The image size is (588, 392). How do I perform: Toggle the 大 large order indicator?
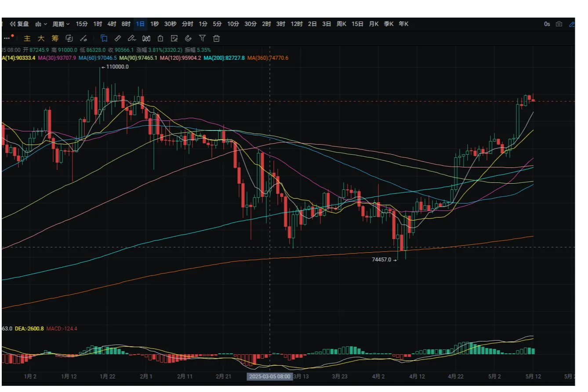pos(41,38)
